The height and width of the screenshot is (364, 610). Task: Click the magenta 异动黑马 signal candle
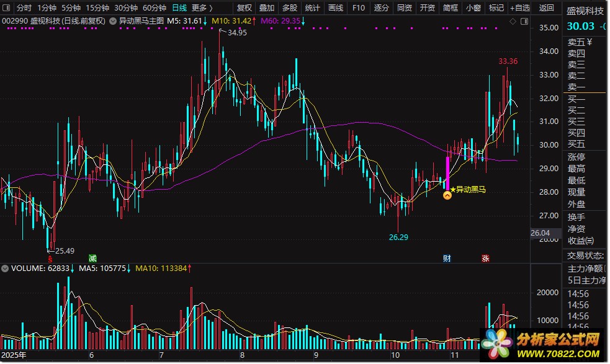coord(447,173)
